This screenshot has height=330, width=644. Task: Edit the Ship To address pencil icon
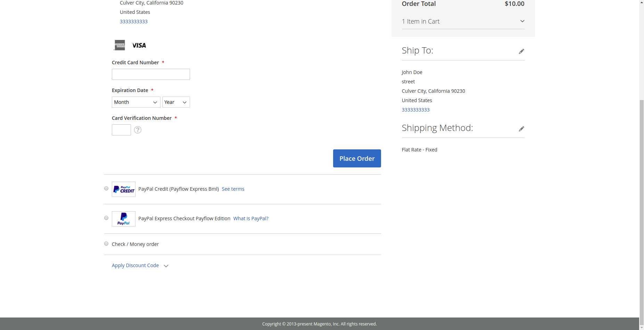tap(521, 51)
